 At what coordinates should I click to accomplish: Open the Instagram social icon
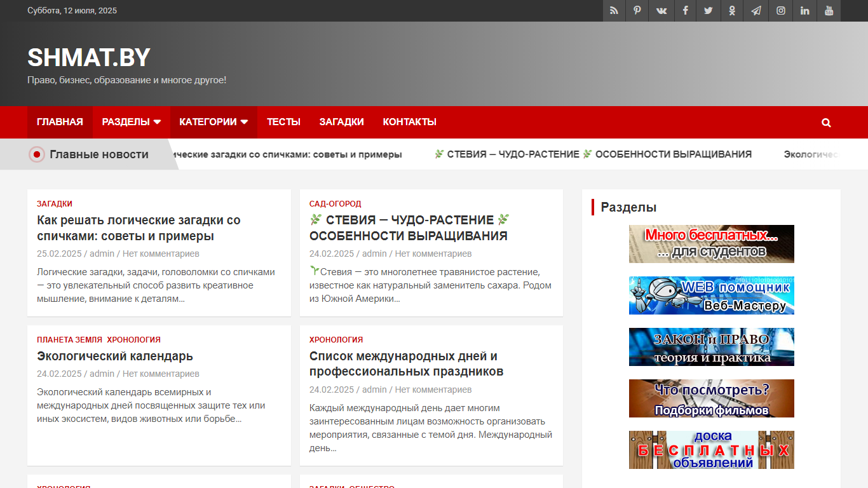coord(781,11)
